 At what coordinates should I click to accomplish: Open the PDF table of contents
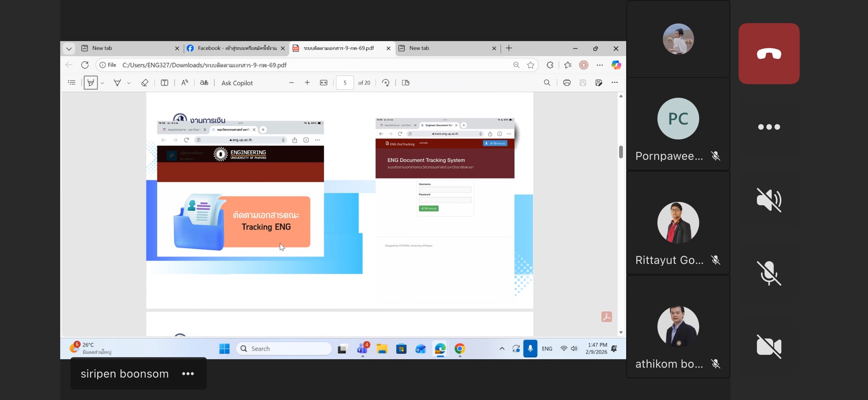point(72,83)
